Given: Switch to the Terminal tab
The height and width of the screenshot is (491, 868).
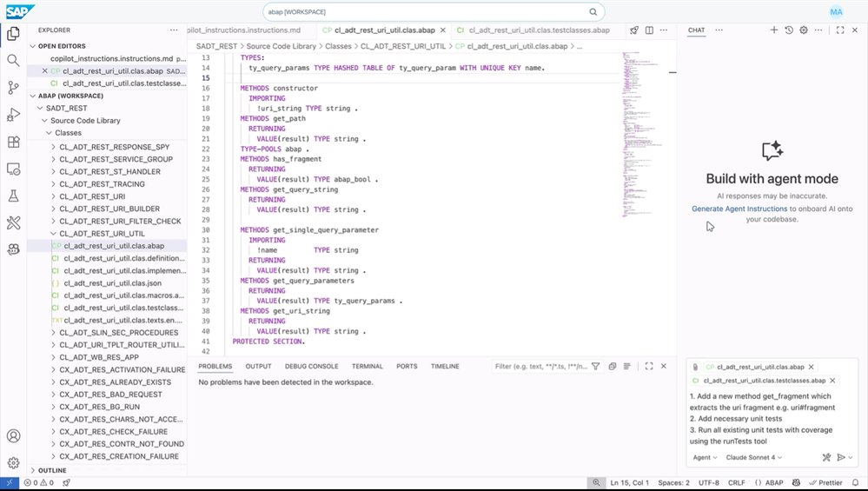Looking at the screenshot, I should coord(367,367).
